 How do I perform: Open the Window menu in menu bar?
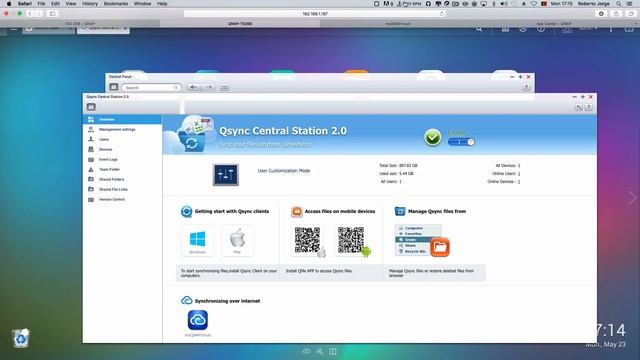(142, 4)
